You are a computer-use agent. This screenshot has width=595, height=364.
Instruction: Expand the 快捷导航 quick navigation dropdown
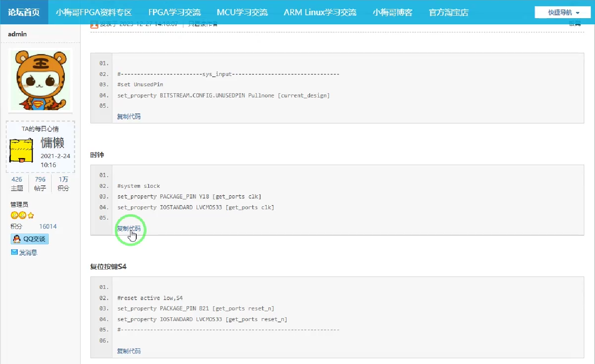tap(563, 12)
